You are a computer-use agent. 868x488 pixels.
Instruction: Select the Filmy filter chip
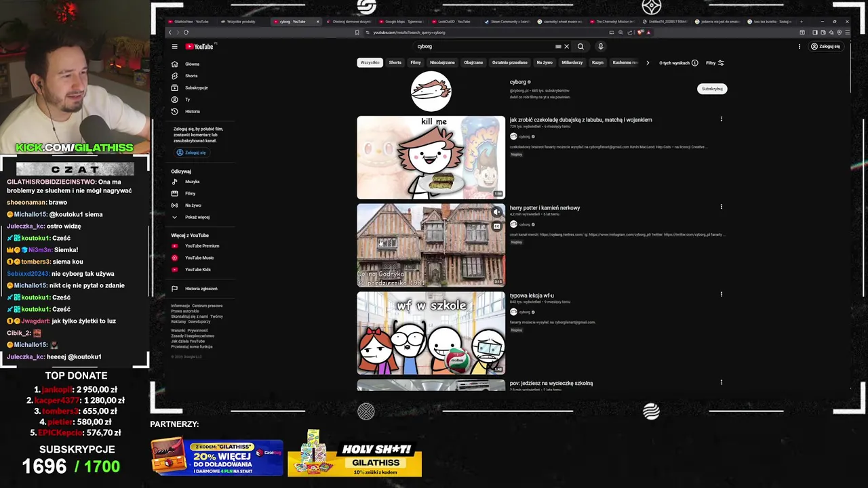click(x=416, y=62)
